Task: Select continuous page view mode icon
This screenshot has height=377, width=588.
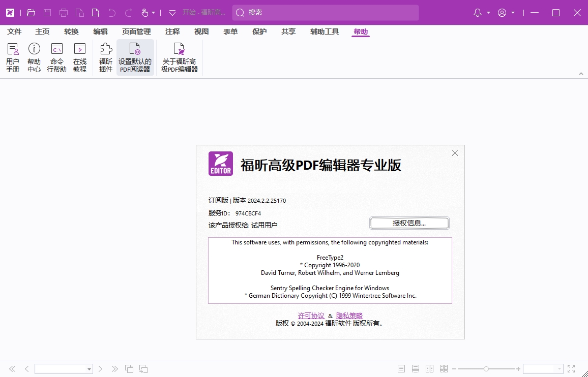Action: click(x=416, y=369)
